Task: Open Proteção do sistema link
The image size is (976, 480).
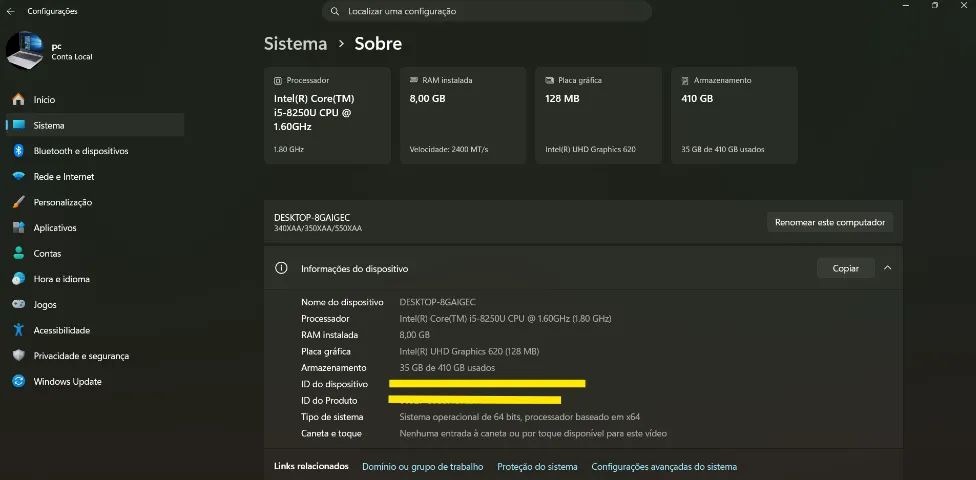Action: click(x=537, y=466)
